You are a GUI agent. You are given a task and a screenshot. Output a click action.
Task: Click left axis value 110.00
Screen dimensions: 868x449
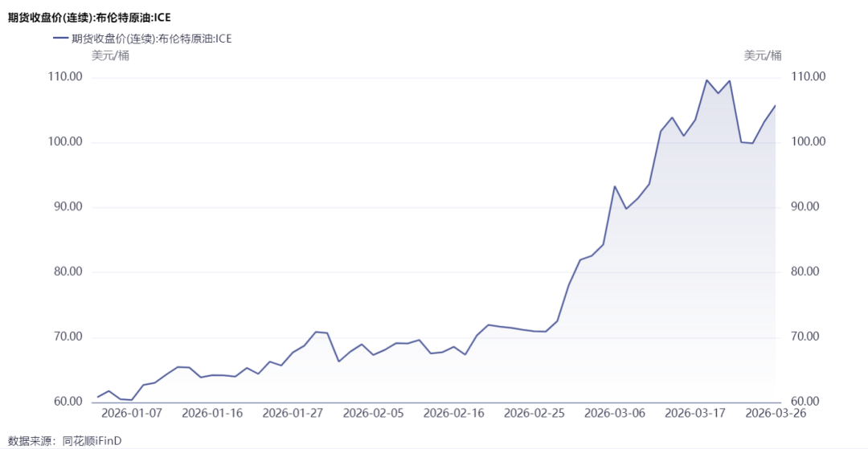tap(67, 77)
